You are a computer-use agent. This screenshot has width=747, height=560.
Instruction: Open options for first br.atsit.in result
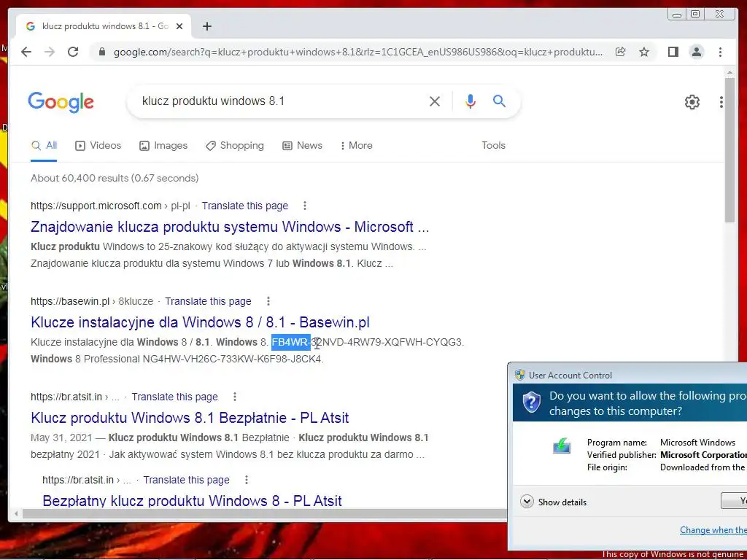coord(235,397)
